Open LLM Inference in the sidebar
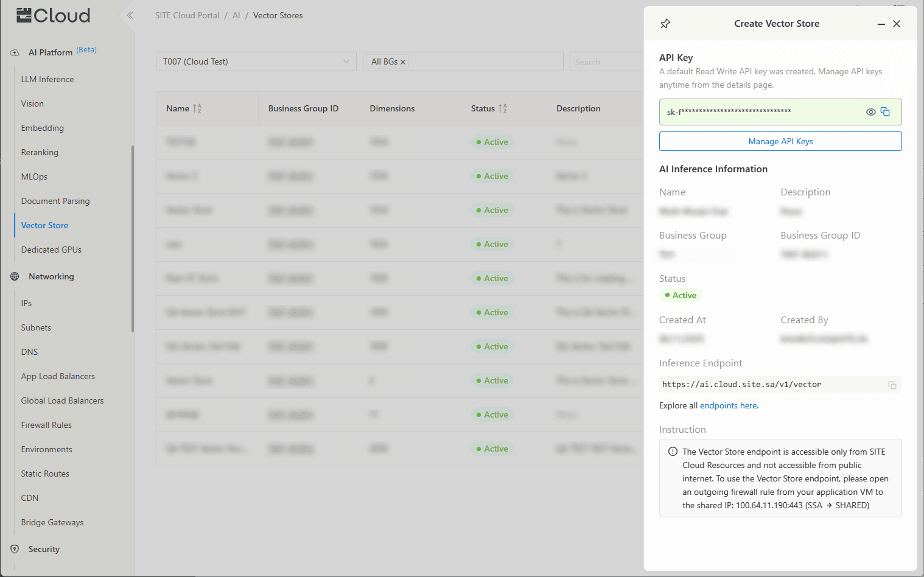The height and width of the screenshot is (577, 924). tap(47, 79)
